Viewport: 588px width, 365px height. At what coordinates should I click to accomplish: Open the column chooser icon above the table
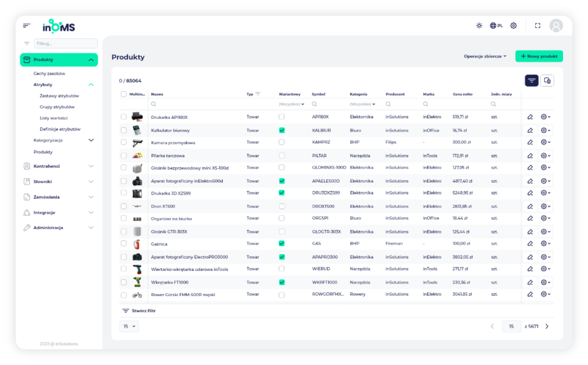(x=547, y=80)
